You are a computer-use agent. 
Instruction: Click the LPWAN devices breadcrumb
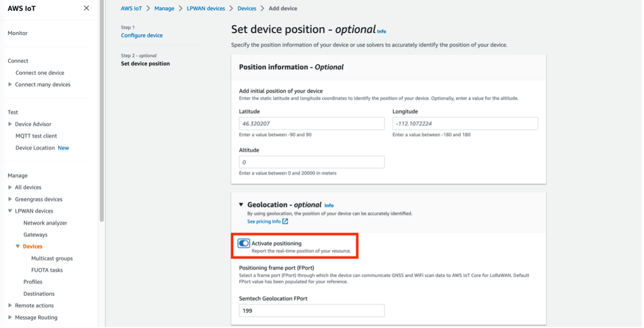(x=206, y=8)
